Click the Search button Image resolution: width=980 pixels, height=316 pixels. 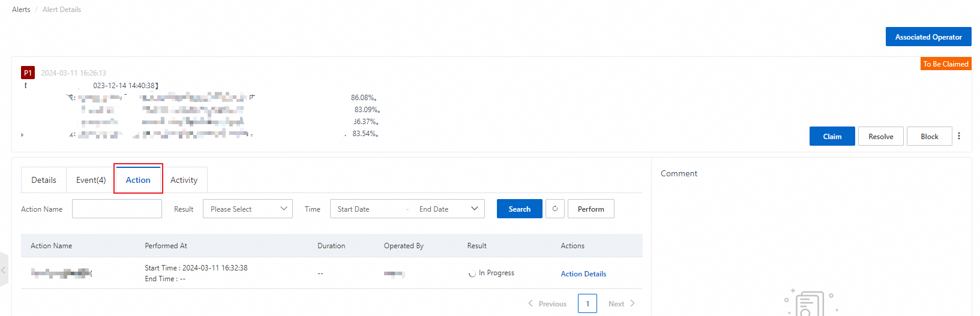click(x=519, y=209)
